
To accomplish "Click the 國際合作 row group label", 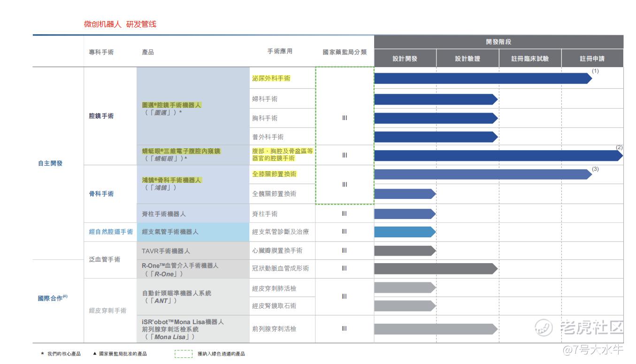I will [53, 298].
